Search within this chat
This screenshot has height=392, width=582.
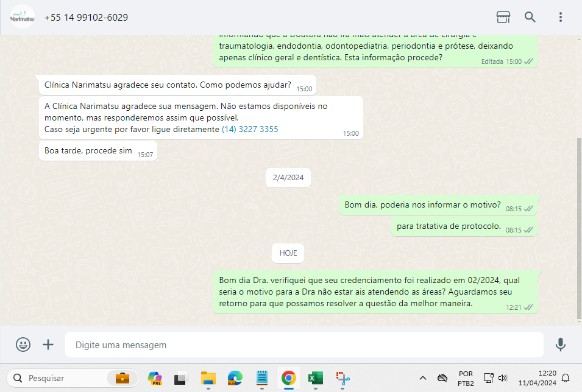[x=530, y=17]
